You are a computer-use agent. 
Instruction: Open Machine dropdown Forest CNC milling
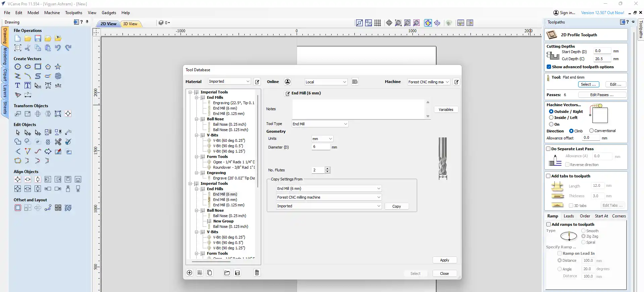[x=429, y=82]
